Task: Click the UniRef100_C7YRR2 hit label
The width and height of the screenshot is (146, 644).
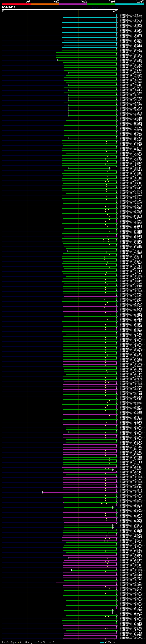Action: pyautogui.click(x=131, y=334)
